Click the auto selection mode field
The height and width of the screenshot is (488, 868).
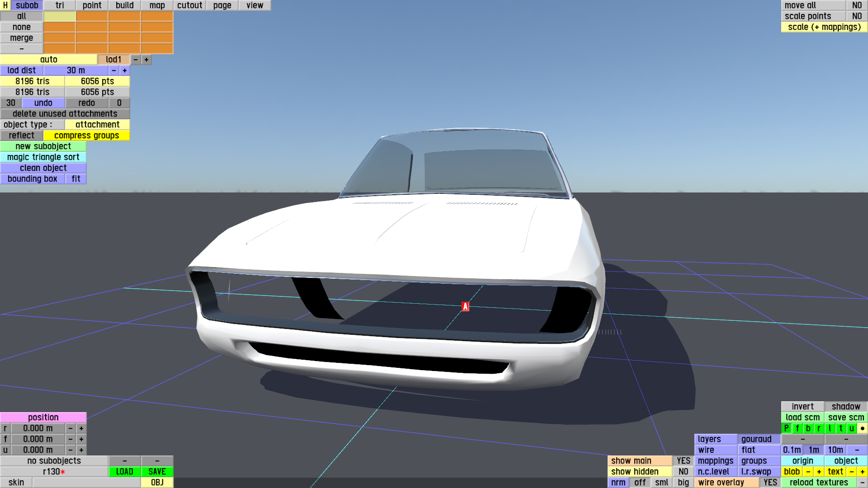[x=49, y=60]
